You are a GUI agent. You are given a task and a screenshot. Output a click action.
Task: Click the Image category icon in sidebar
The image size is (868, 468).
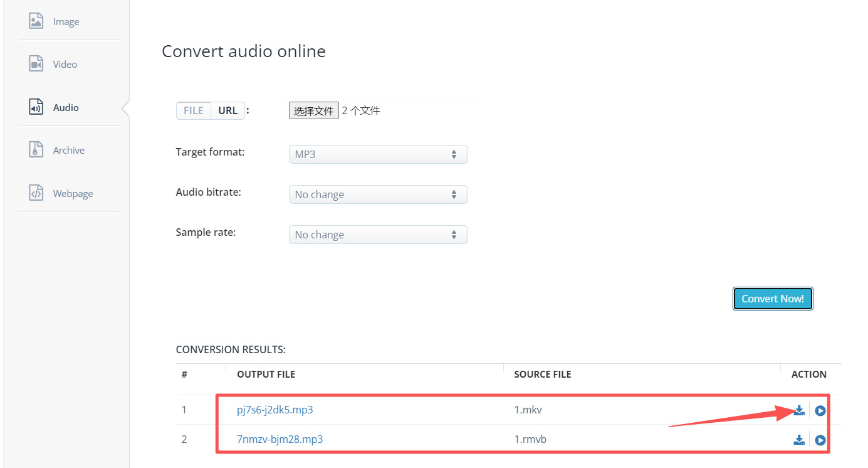(36, 21)
